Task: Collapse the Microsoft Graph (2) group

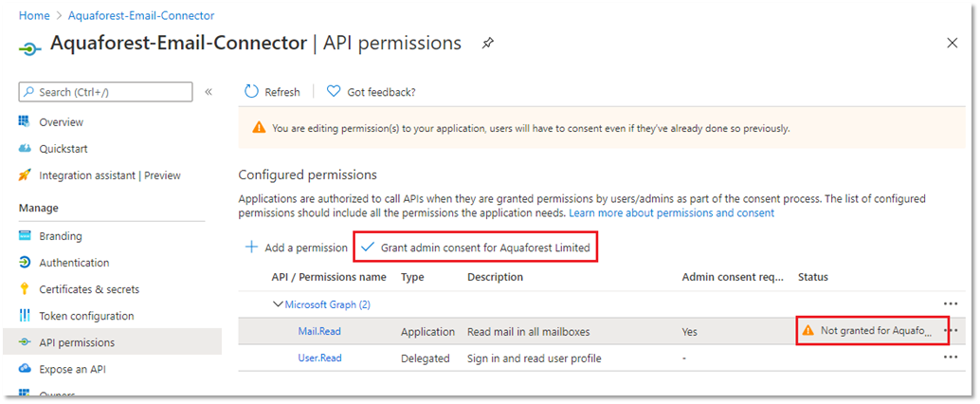Action: (278, 304)
